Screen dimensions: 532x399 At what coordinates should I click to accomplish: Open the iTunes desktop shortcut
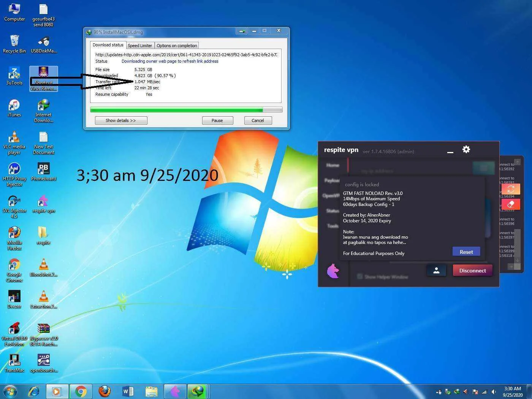(x=14, y=108)
